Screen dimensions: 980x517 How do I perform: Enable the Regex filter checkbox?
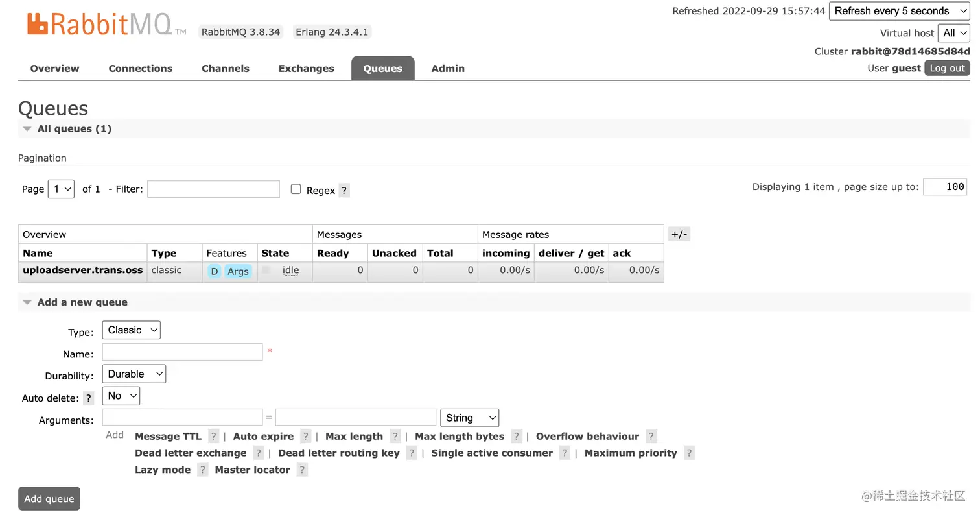pos(296,189)
